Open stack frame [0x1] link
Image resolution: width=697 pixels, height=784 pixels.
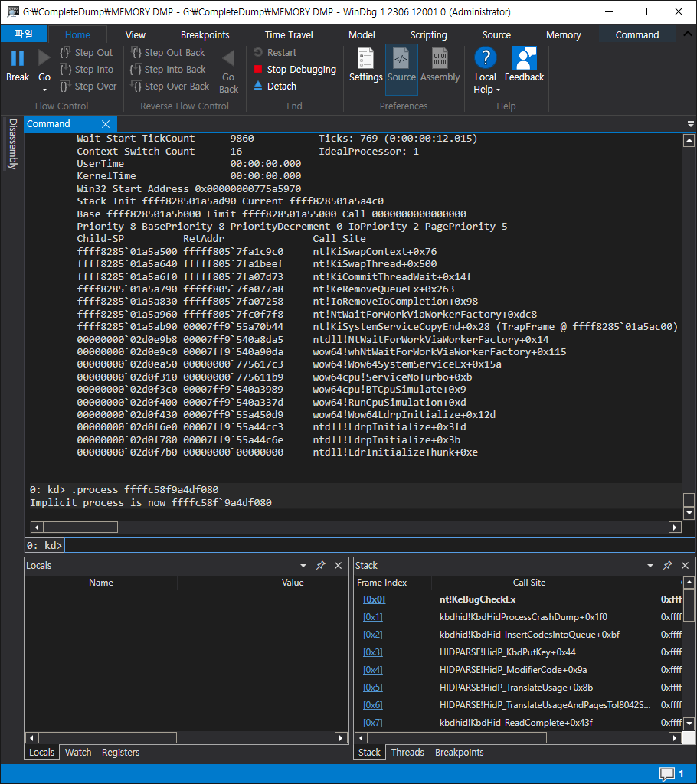tap(373, 617)
